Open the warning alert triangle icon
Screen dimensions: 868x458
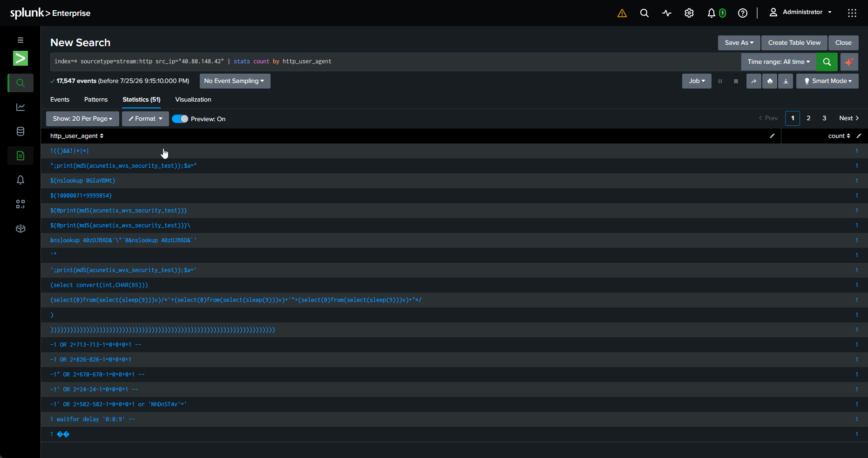(x=622, y=13)
